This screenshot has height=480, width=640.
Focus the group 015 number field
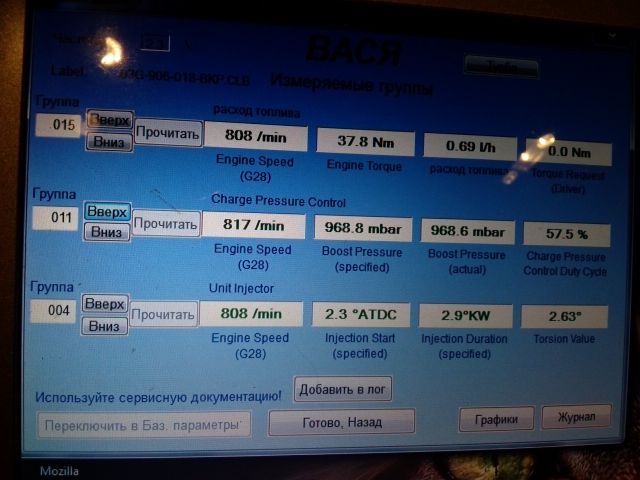[x=56, y=126]
